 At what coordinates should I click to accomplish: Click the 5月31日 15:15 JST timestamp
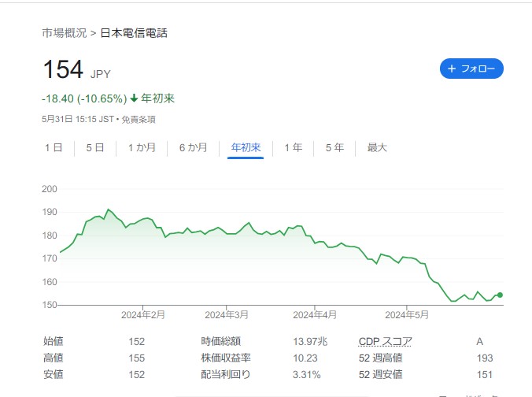tap(78, 120)
